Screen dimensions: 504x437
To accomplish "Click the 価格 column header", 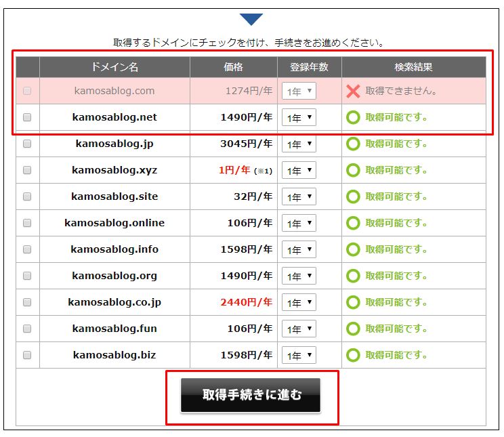I will coord(233,67).
